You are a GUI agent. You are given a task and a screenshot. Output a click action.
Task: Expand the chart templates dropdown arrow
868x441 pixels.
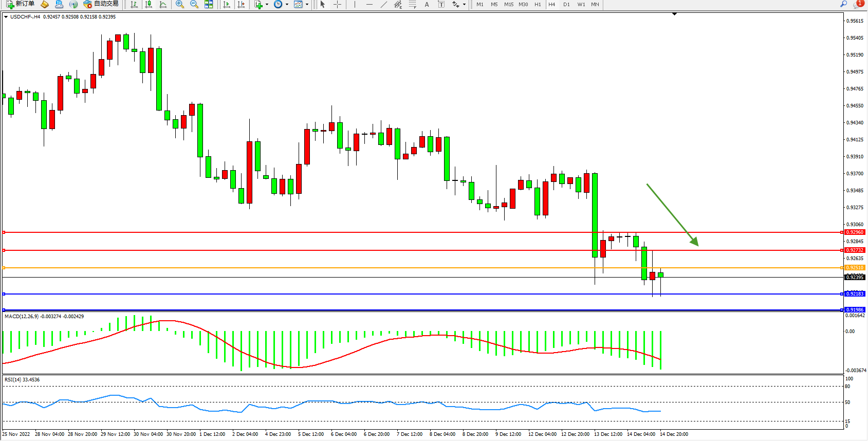coord(307,5)
